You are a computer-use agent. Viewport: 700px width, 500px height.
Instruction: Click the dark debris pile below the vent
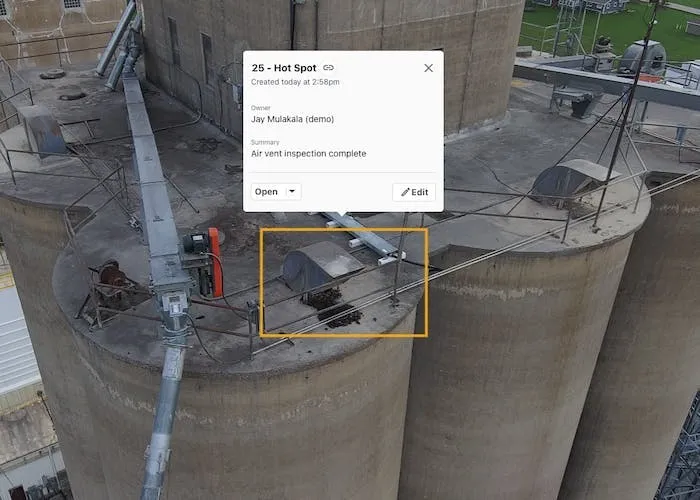tap(334, 307)
